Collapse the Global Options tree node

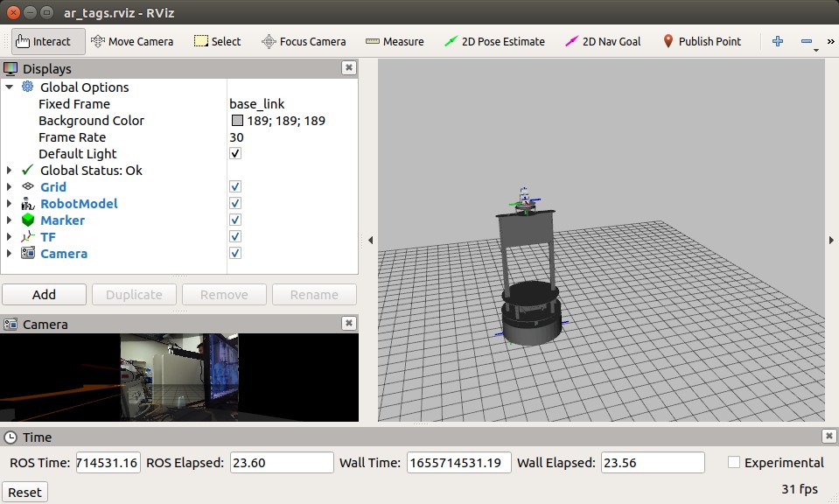[x=9, y=87]
